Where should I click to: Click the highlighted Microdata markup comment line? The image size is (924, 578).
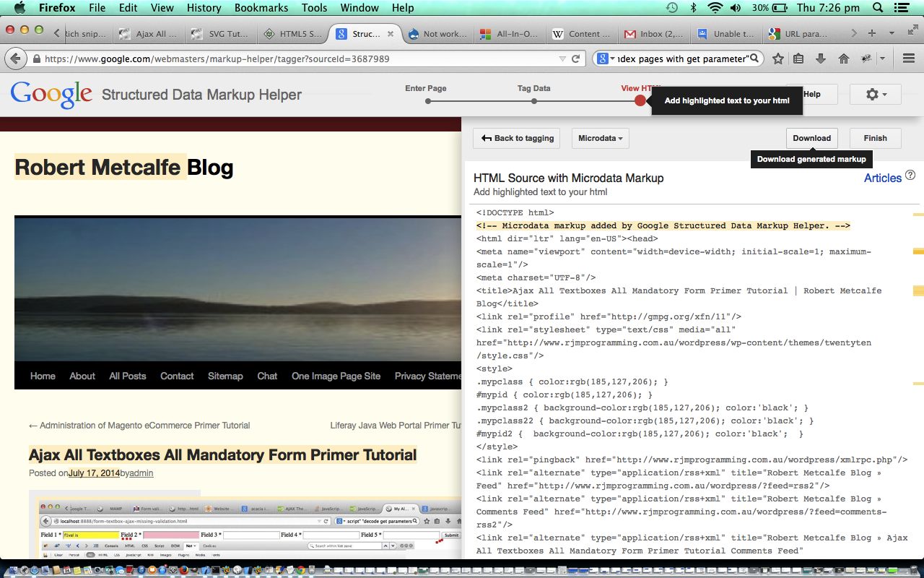click(x=663, y=225)
